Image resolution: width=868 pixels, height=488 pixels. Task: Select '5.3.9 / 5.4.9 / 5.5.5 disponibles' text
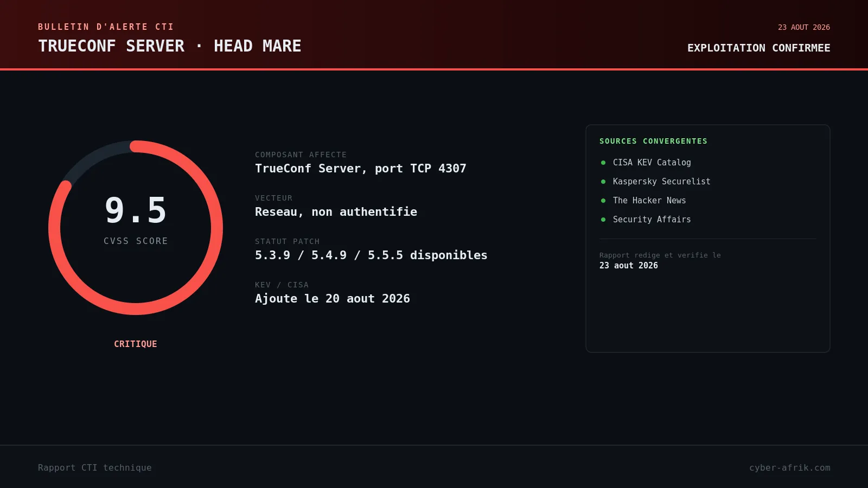pyautogui.click(x=371, y=255)
